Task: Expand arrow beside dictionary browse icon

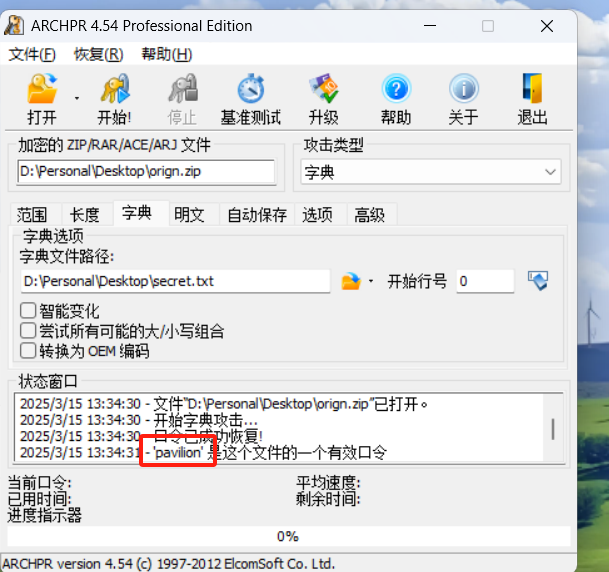Action: [x=371, y=281]
